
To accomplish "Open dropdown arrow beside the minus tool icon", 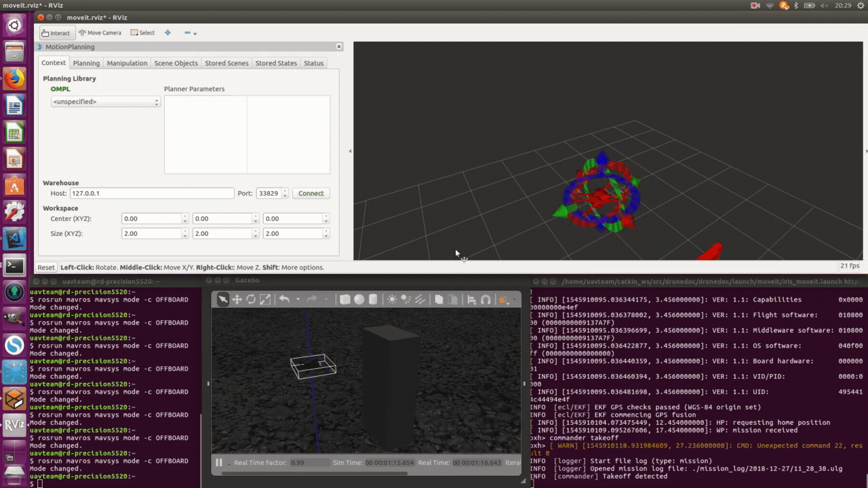I will coord(195,33).
